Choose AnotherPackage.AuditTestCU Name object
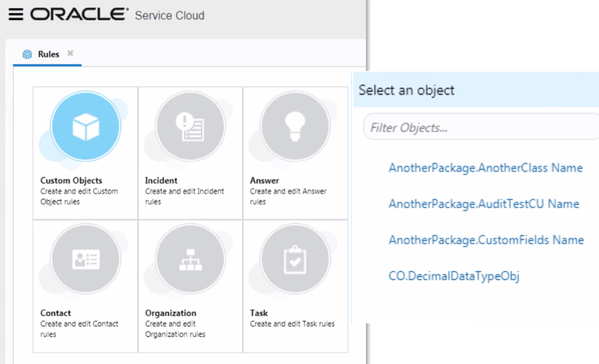The image size is (599, 364). tap(484, 204)
